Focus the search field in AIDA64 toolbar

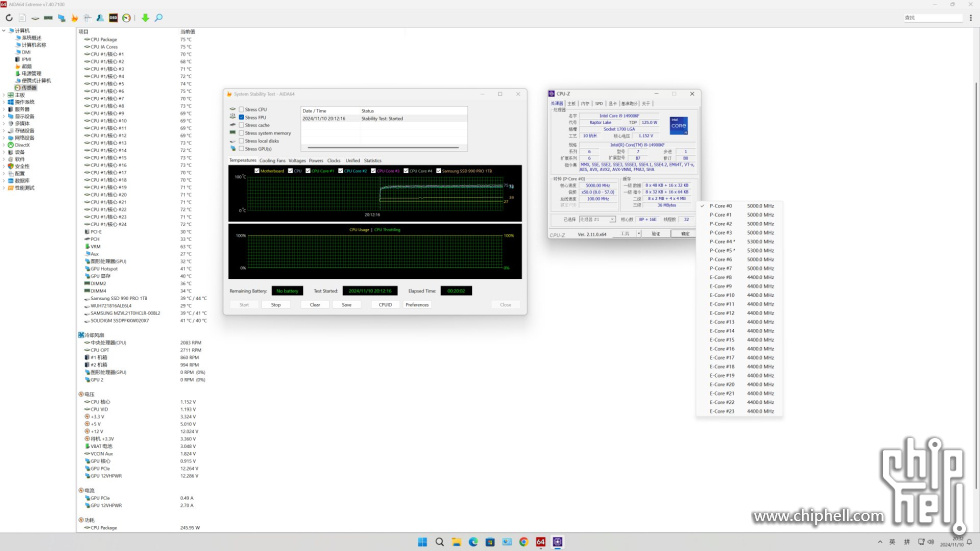click(932, 18)
